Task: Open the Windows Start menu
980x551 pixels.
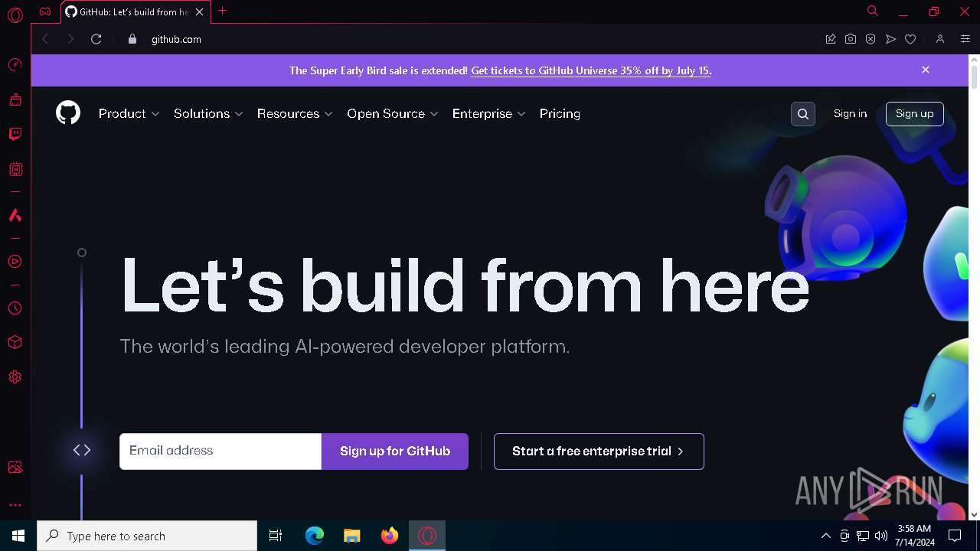Action: coord(18,536)
